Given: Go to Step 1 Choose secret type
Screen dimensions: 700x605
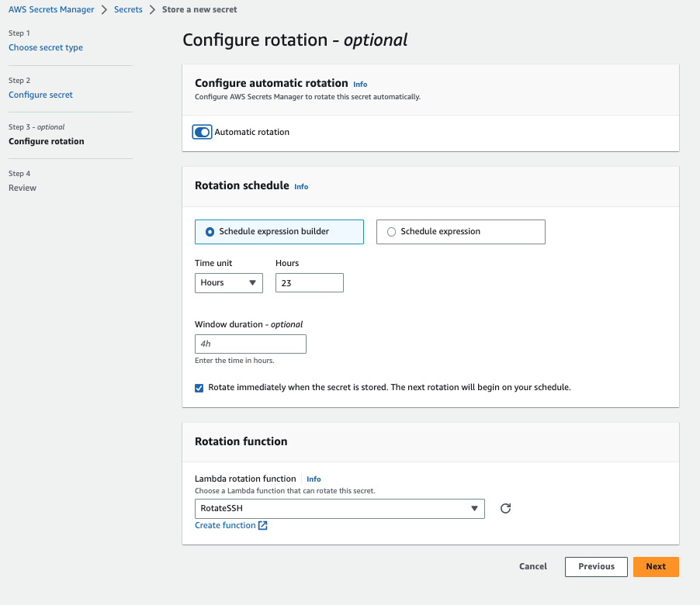Looking at the screenshot, I should [x=46, y=48].
